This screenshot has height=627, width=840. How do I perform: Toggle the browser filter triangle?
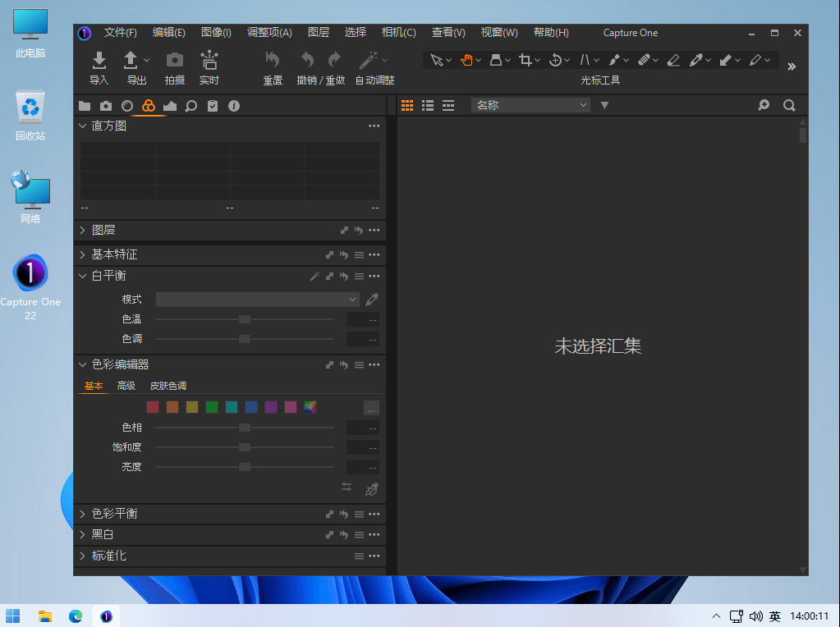604,105
